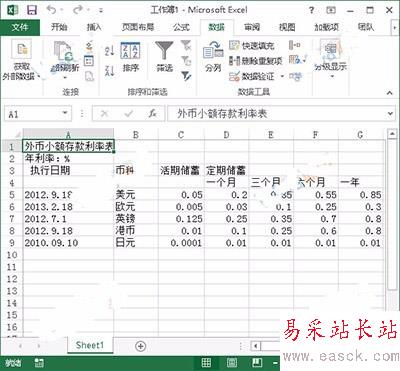The height and width of the screenshot is (371, 400).
Task: Select column B header
Action: pyautogui.click(x=136, y=135)
